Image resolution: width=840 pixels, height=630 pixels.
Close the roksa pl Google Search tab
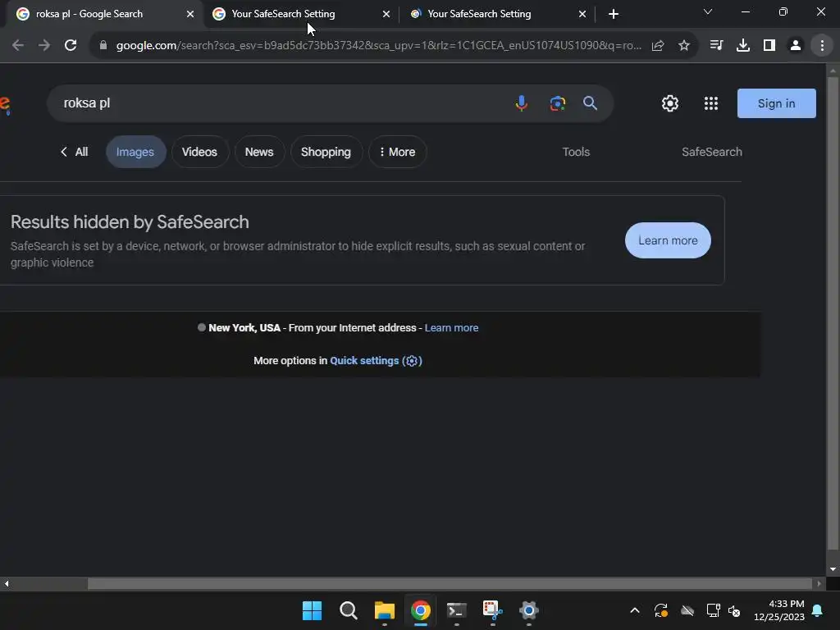click(190, 14)
